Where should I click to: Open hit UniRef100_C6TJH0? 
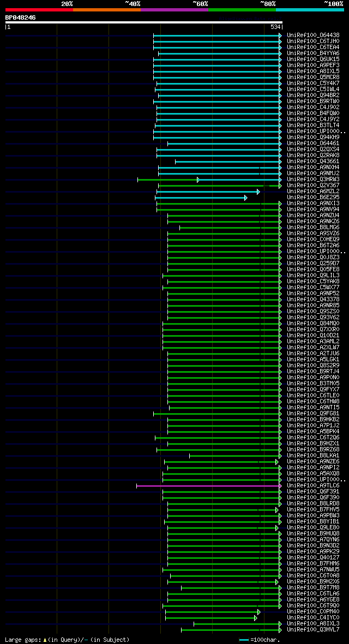313,41
